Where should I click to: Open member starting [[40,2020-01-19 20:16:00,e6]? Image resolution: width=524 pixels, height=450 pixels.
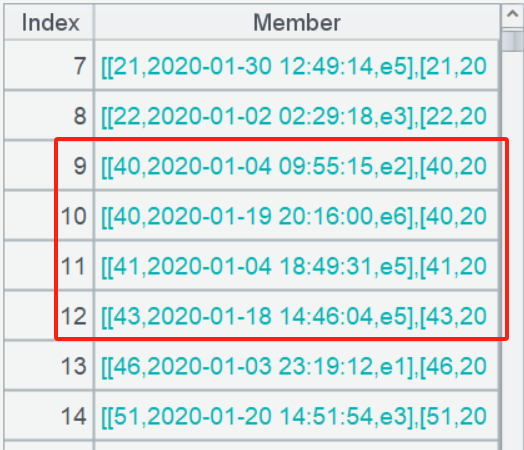[x=297, y=216]
